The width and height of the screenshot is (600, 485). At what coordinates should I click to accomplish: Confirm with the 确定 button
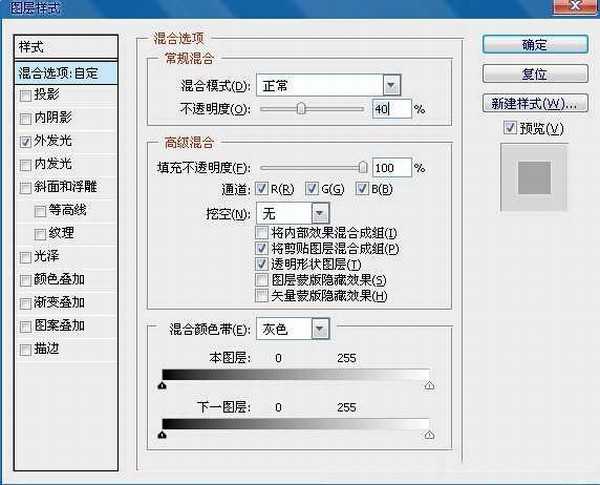535,44
